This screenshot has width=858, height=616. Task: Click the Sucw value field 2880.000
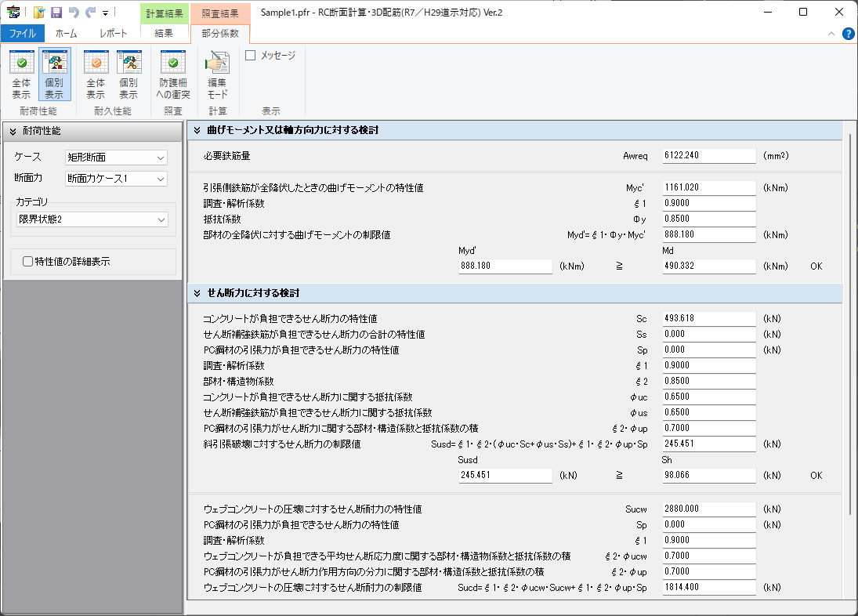[x=709, y=509]
